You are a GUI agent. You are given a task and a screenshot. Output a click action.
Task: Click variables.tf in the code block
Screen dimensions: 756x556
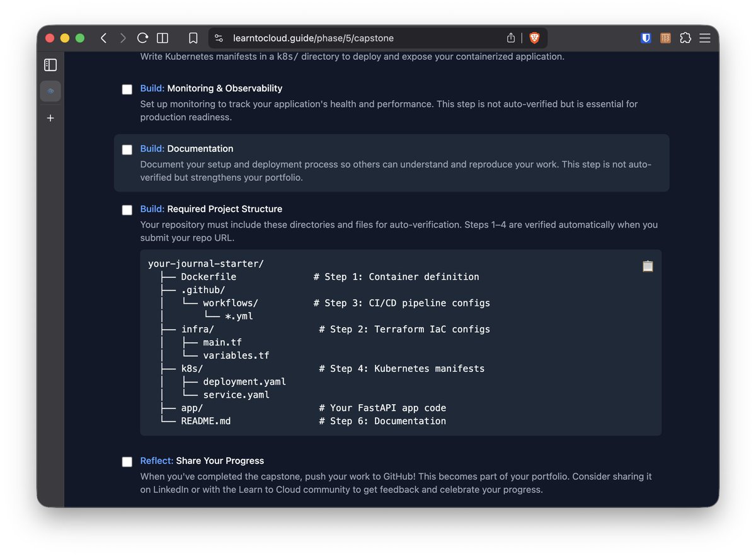tap(236, 356)
